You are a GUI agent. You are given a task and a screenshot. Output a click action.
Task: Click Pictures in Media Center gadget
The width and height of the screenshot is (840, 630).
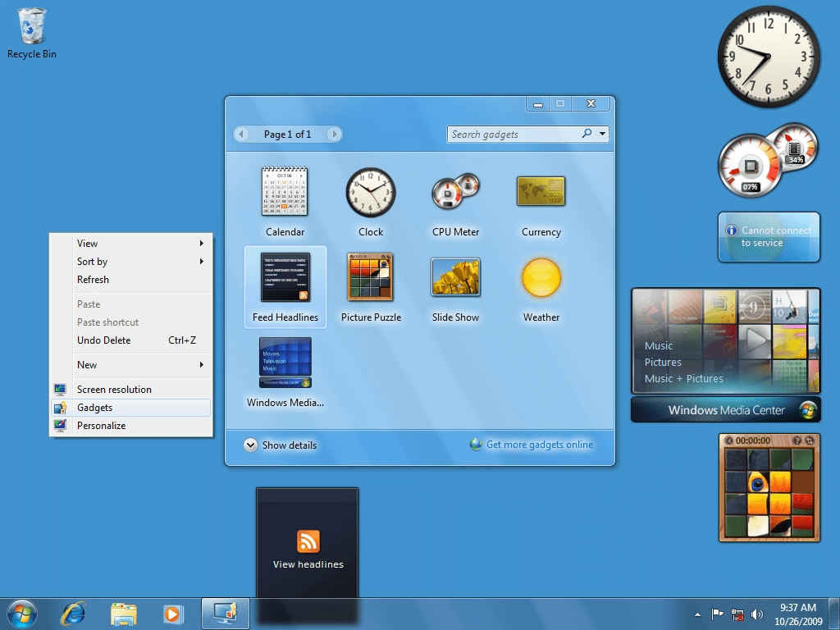tap(663, 362)
